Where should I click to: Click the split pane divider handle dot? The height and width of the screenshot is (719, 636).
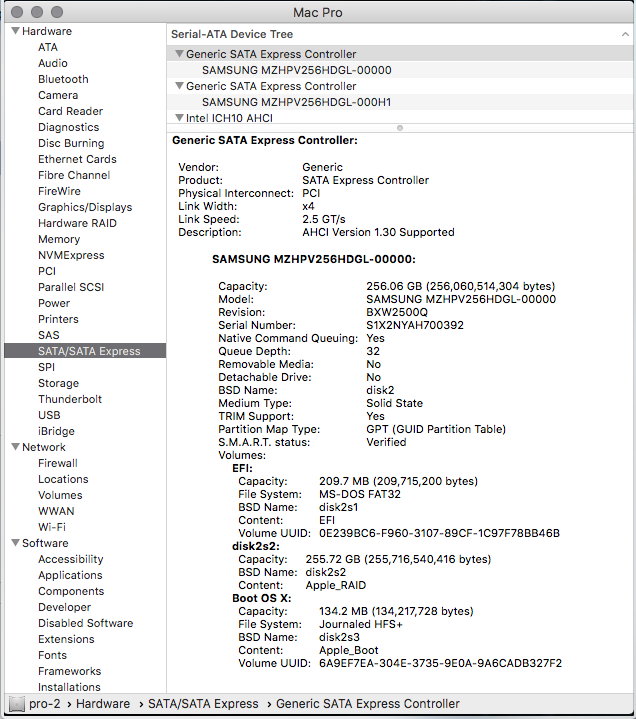click(x=400, y=128)
